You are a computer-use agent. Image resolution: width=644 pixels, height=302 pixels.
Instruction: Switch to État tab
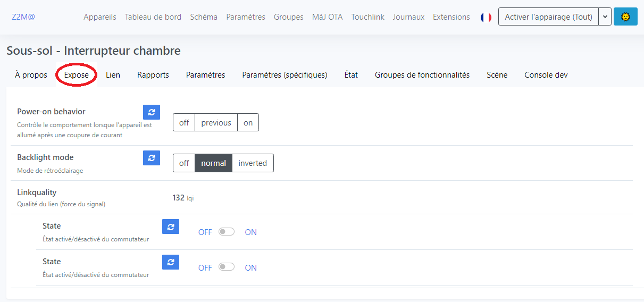coord(351,75)
